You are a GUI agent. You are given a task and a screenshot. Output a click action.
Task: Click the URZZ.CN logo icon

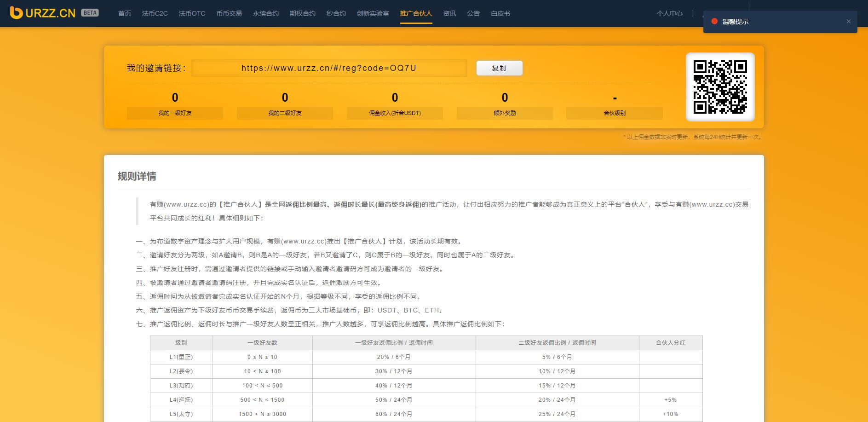click(x=17, y=13)
